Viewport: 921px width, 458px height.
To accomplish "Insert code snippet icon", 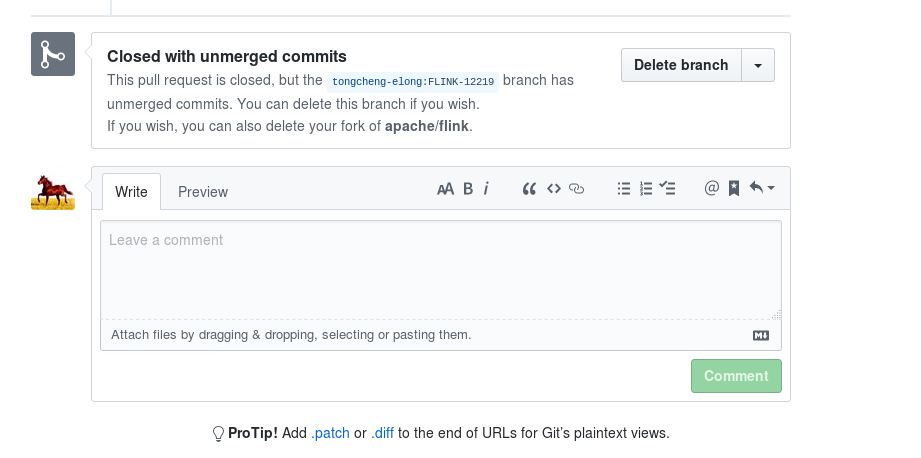I will 554,188.
